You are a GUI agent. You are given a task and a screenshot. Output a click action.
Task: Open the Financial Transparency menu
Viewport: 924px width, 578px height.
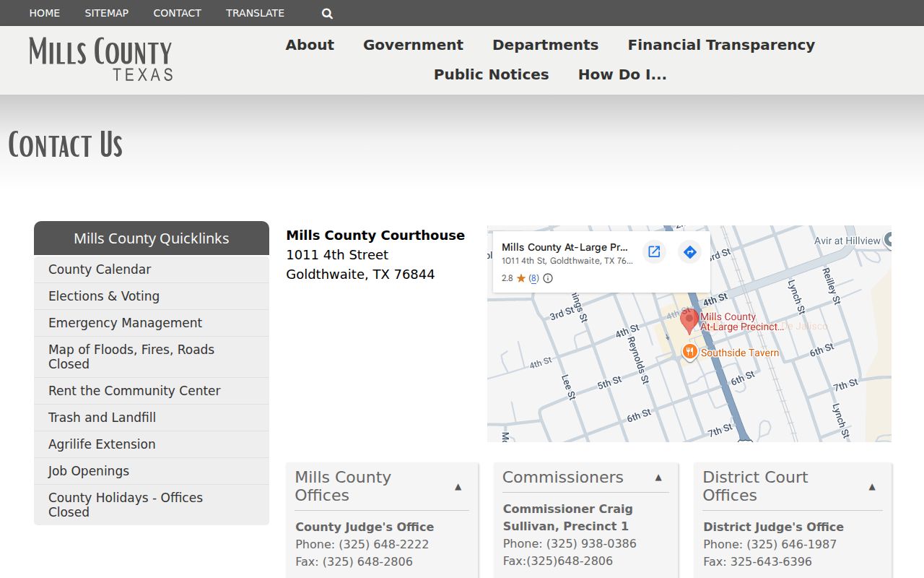[721, 45]
